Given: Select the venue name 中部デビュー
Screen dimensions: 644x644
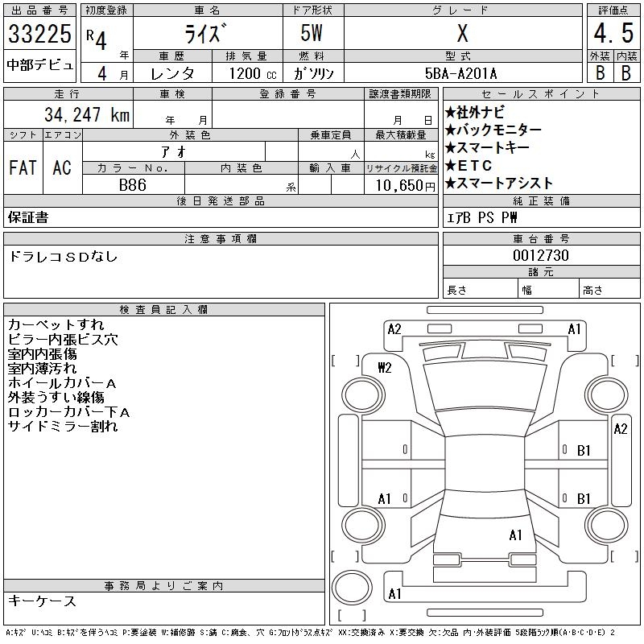Looking at the screenshot, I should (x=39, y=65).
